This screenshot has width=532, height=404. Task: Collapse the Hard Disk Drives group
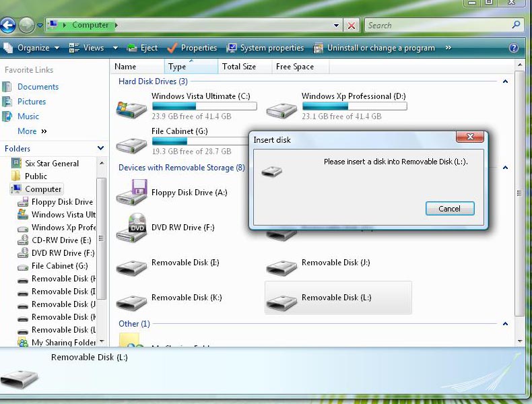tap(505, 81)
